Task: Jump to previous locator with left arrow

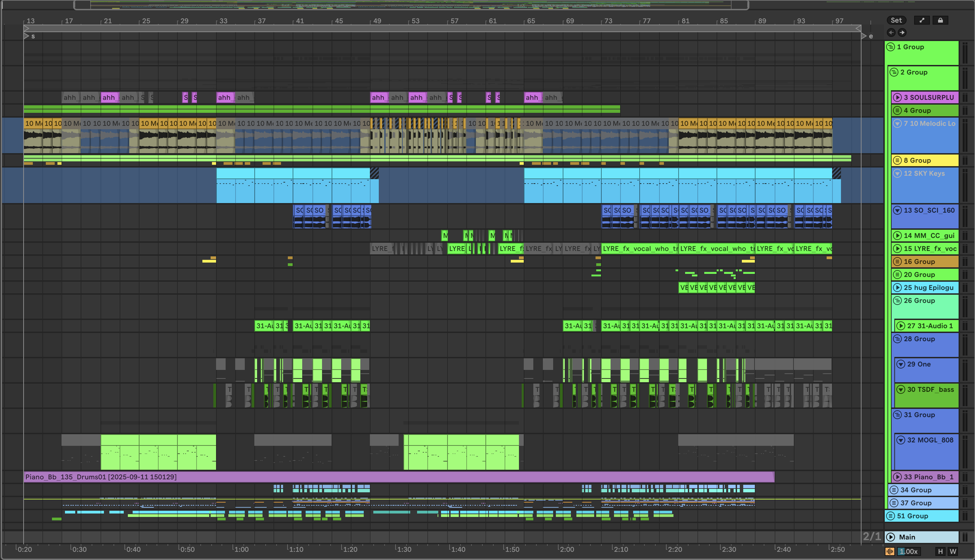Action: click(x=891, y=32)
